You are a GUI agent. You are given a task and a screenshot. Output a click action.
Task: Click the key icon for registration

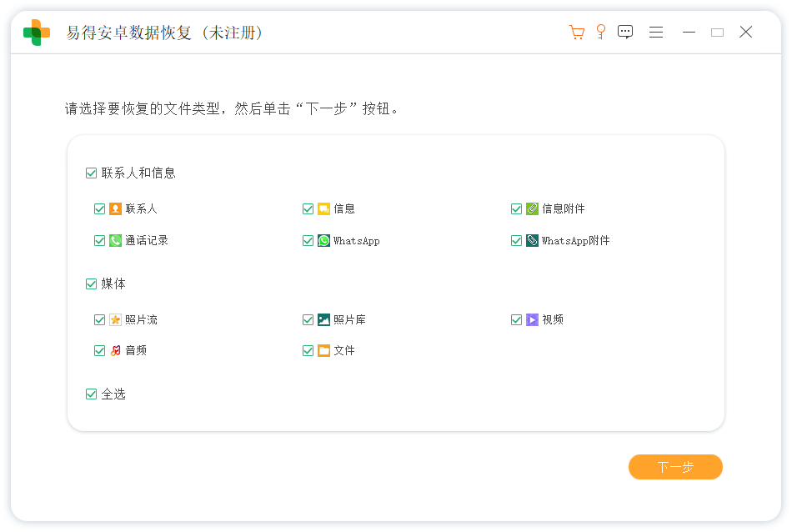coord(601,32)
